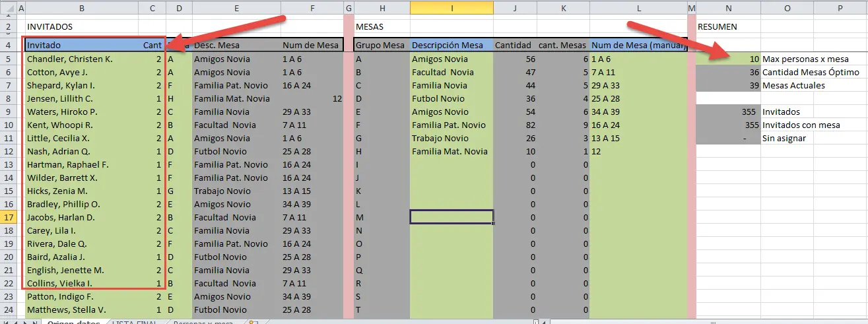Screen dimensions: 868x324
Task: Click the Cantidad value 56
Action: click(x=515, y=59)
